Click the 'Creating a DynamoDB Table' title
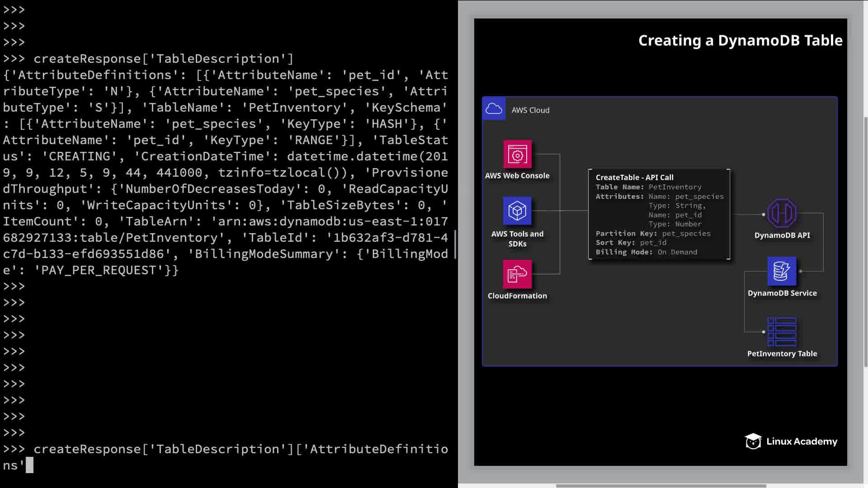 [740, 41]
